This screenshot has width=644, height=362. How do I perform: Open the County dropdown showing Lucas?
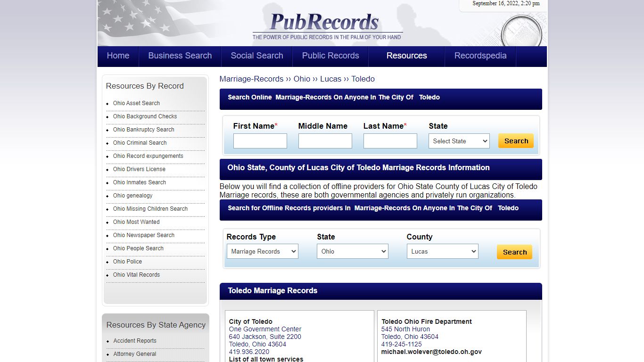443,251
